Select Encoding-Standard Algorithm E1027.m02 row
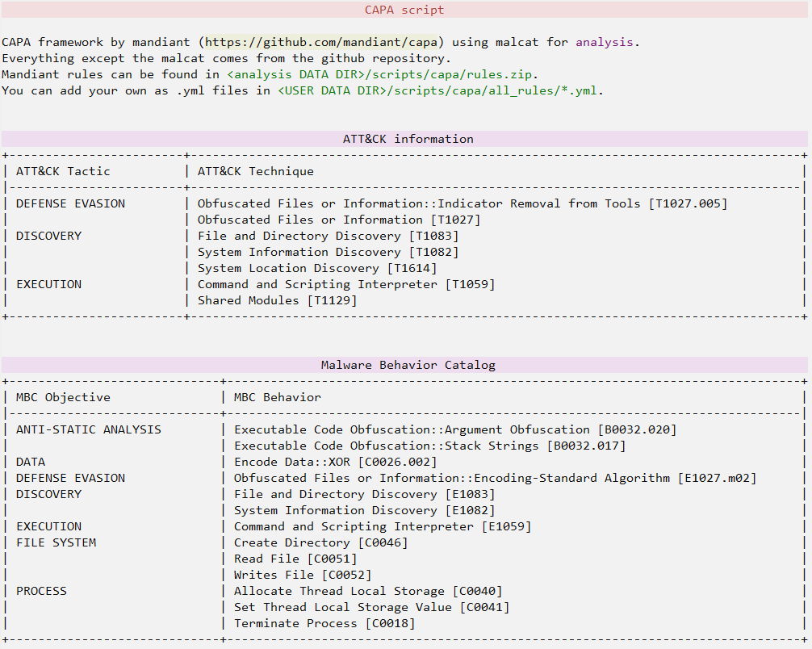The height and width of the screenshot is (649, 812). pyautogui.click(x=495, y=478)
